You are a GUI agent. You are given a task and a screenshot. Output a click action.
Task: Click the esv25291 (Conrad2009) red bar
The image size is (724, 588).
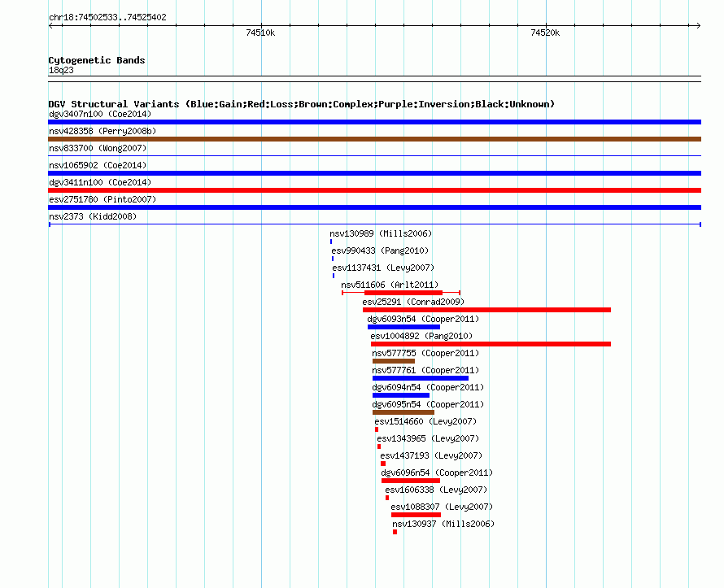pos(486,310)
